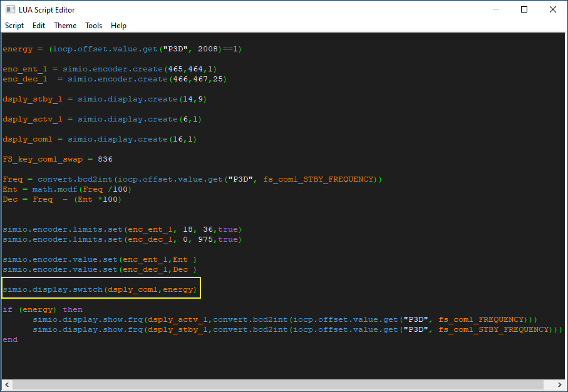Click the 'FS_key_com1_swap = 836' line
Screen dimensions: 568x392
pos(58,160)
